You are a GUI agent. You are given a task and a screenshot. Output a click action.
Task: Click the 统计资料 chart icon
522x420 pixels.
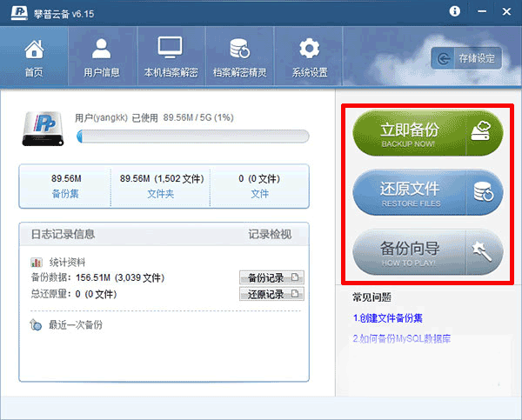click(37, 263)
